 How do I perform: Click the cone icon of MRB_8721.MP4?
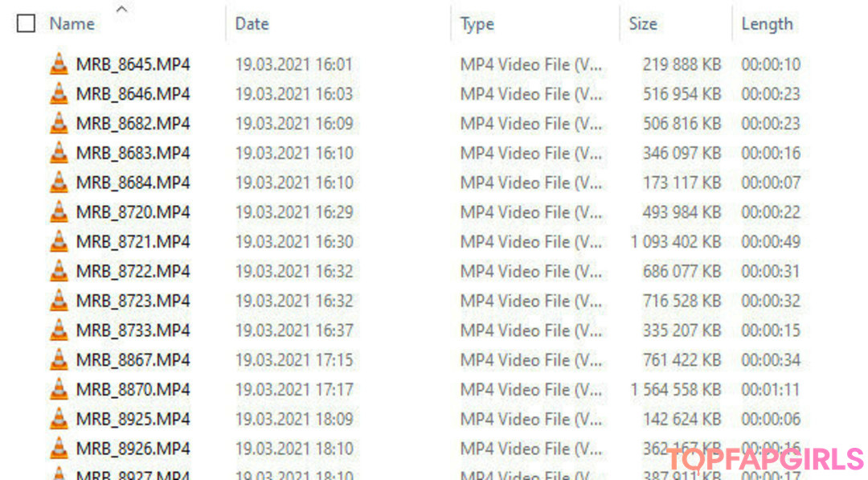click(59, 241)
